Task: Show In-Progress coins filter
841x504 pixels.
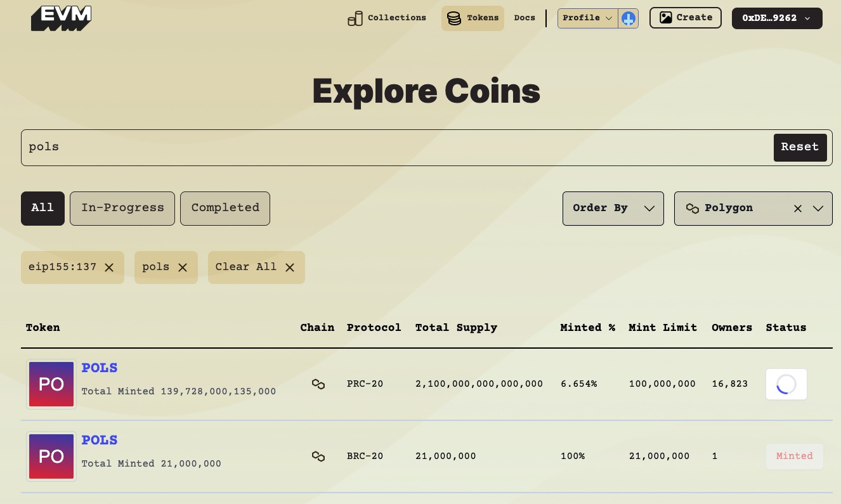Action: click(122, 209)
